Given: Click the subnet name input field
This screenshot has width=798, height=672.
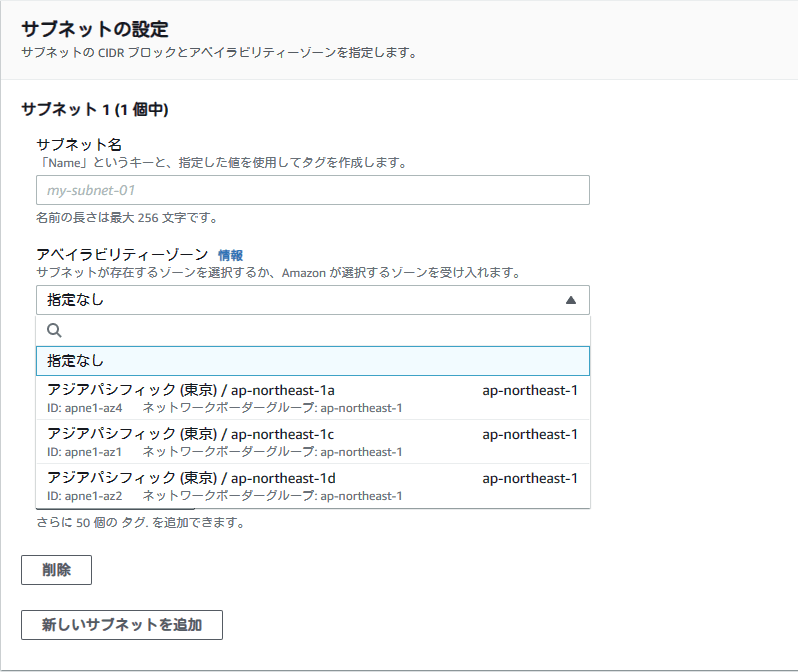Looking at the screenshot, I should 312,190.
